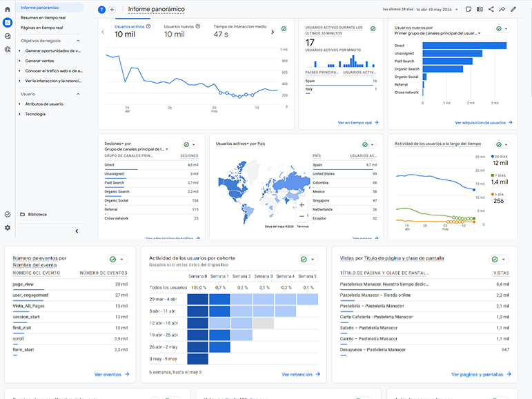Click the checkmark circle icon above gear
532x399 pixels.
click(8, 214)
